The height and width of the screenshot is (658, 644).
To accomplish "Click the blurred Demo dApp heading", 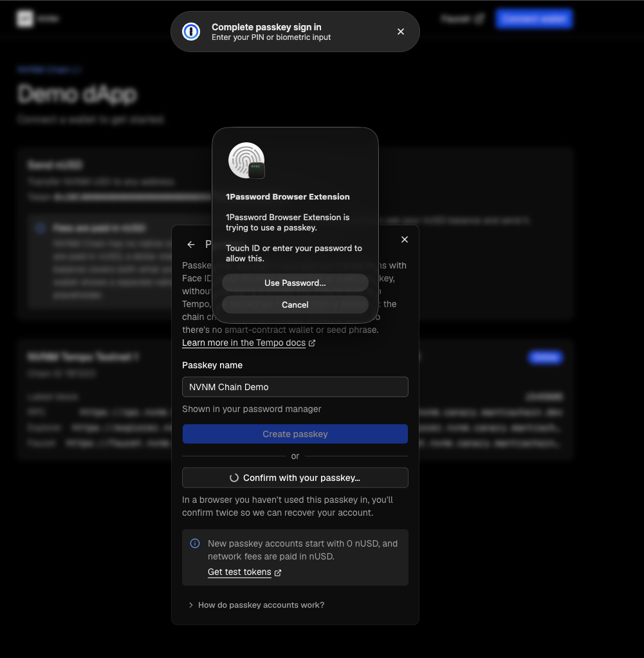I will coord(78,94).
